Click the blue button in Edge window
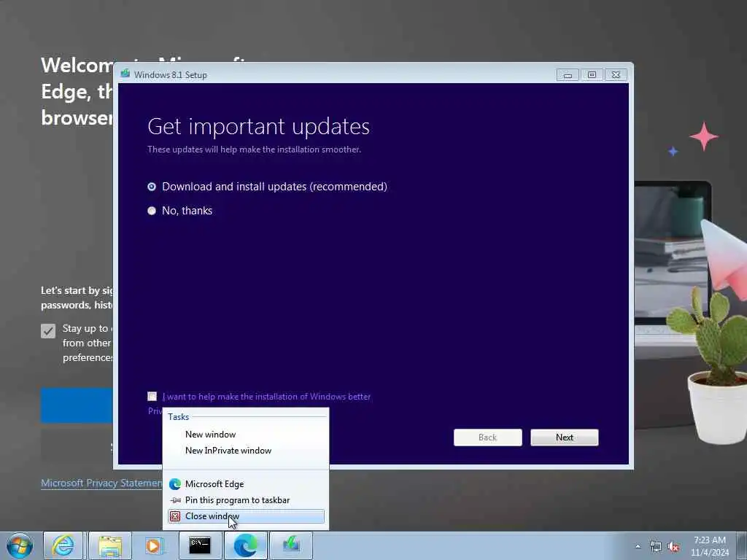This screenshot has height=560, width=747. point(77,405)
